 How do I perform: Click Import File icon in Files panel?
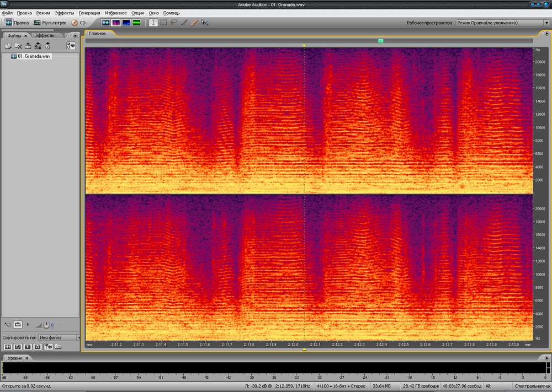coord(8,46)
